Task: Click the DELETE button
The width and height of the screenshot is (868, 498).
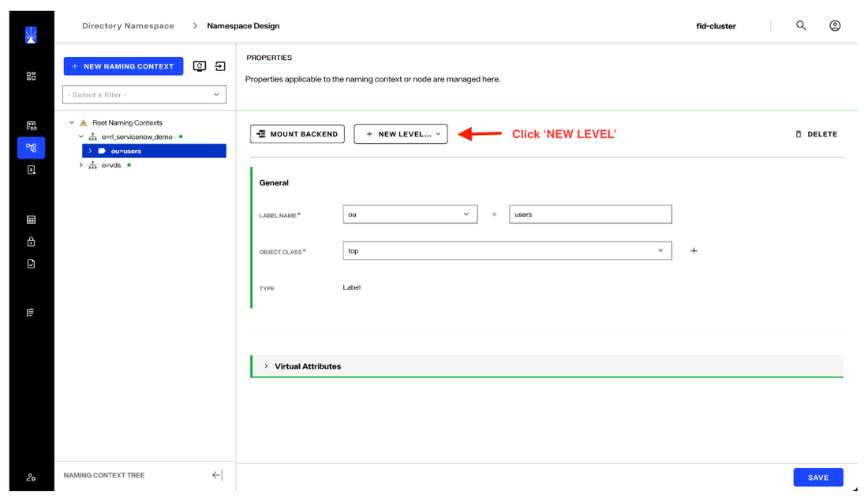Action: (817, 134)
